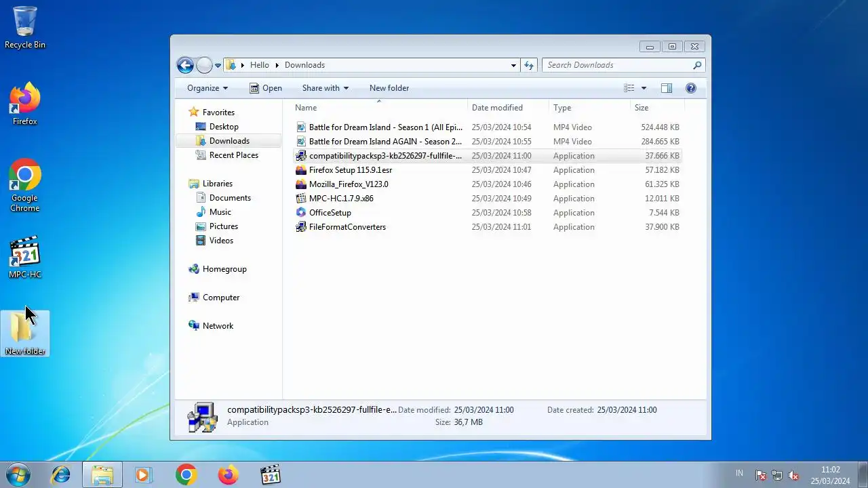The image size is (868, 488).
Task: Select the New folder desktop icon
Action: click(x=25, y=333)
